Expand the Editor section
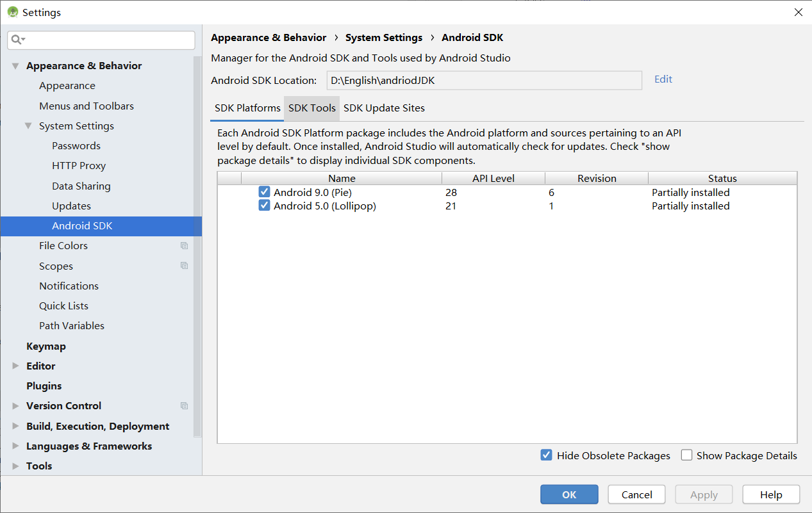The image size is (812, 513). point(15,366)
